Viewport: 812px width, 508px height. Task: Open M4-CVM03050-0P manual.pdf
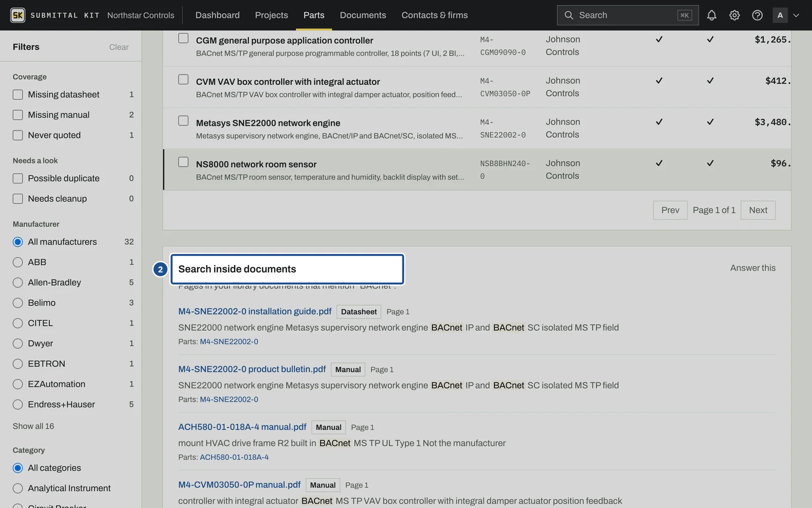(239, 485)
